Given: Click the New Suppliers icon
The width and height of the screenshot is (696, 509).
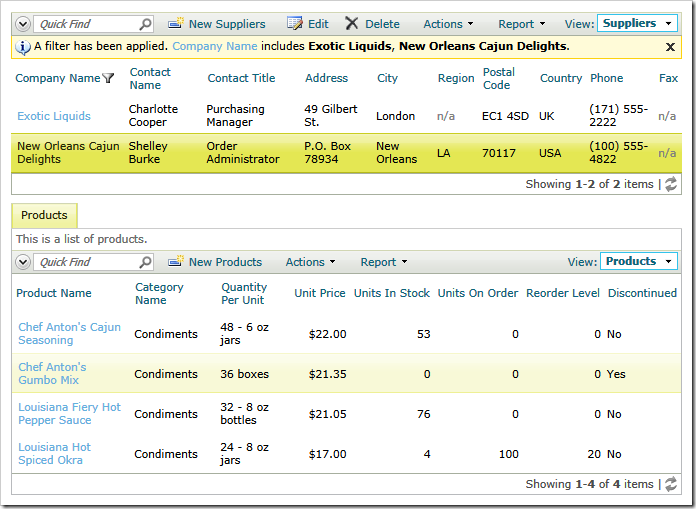Looking at the screenshot, I should (x=176, y=23).
